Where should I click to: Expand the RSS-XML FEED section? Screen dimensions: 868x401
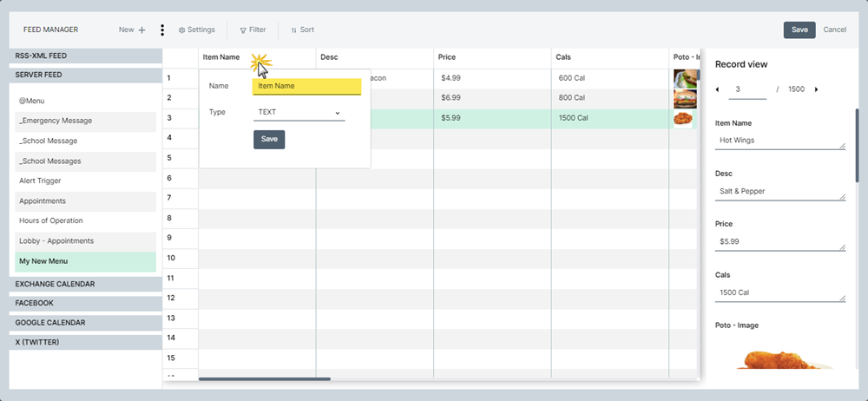85,56
